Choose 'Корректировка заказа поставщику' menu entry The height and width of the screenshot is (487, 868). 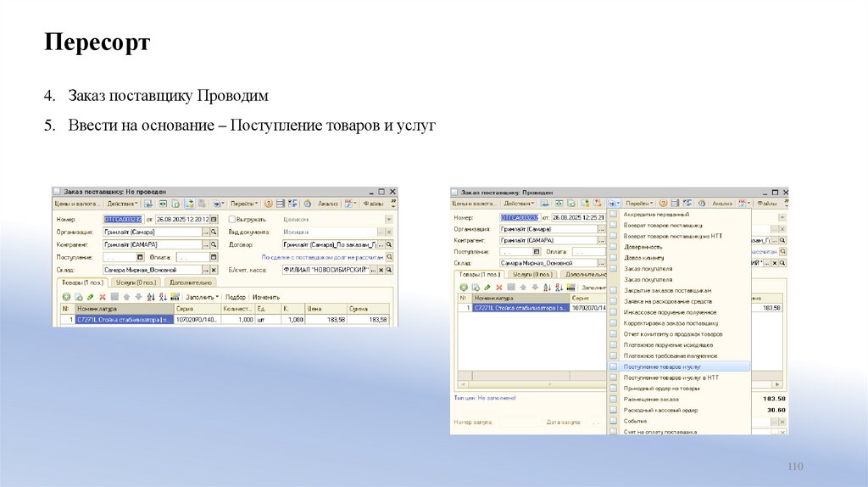point(679,323)
